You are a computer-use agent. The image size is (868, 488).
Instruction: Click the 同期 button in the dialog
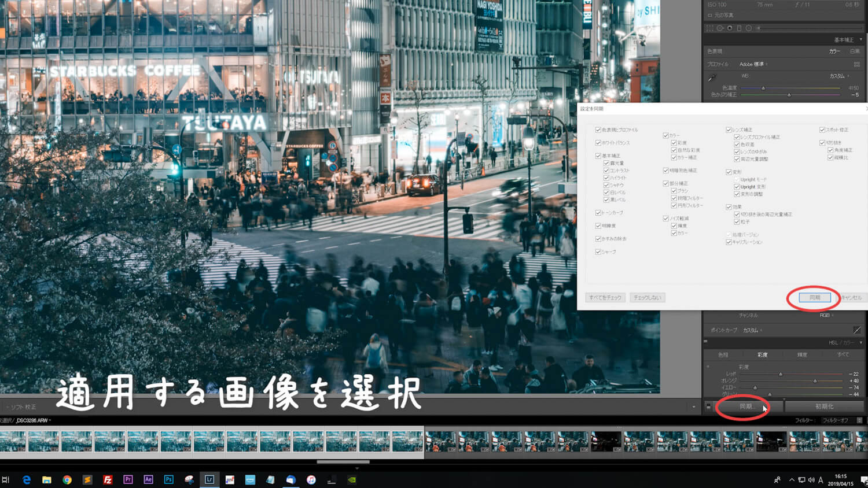click(815, 297)
